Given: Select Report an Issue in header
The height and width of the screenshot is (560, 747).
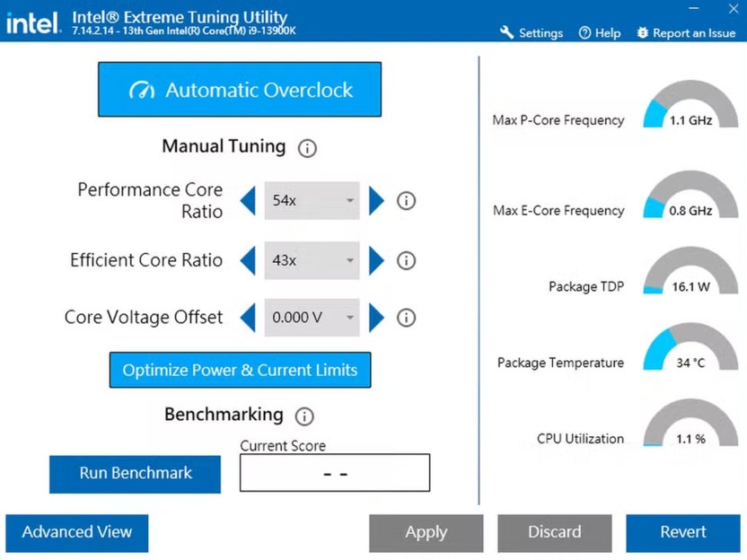Looking at the screenshot, I should point(686,33).
